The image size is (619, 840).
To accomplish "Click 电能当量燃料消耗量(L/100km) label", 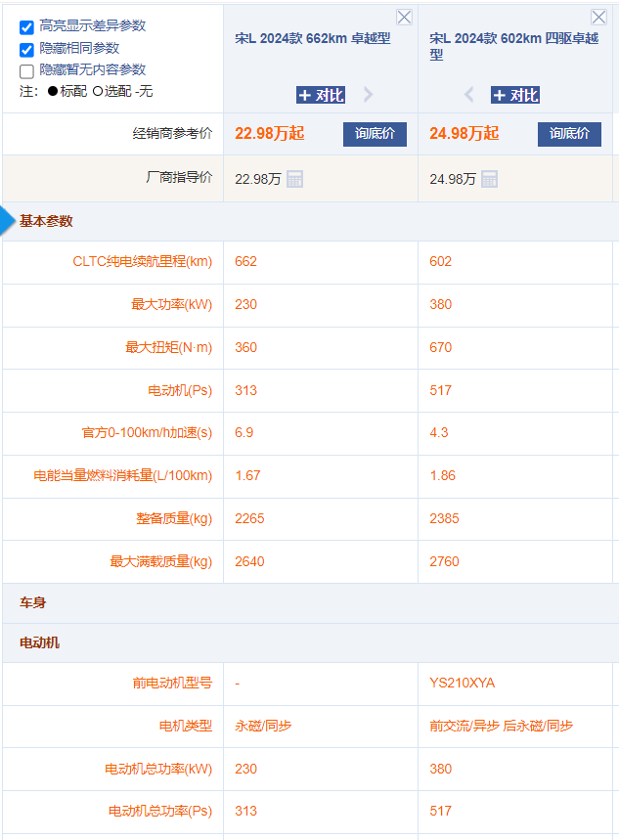I will pos(123,475).
